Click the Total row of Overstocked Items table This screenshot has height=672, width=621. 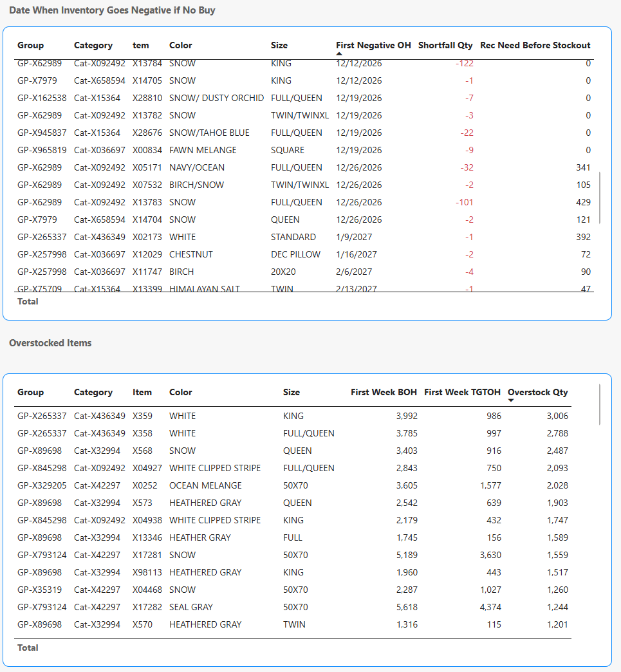293,648
